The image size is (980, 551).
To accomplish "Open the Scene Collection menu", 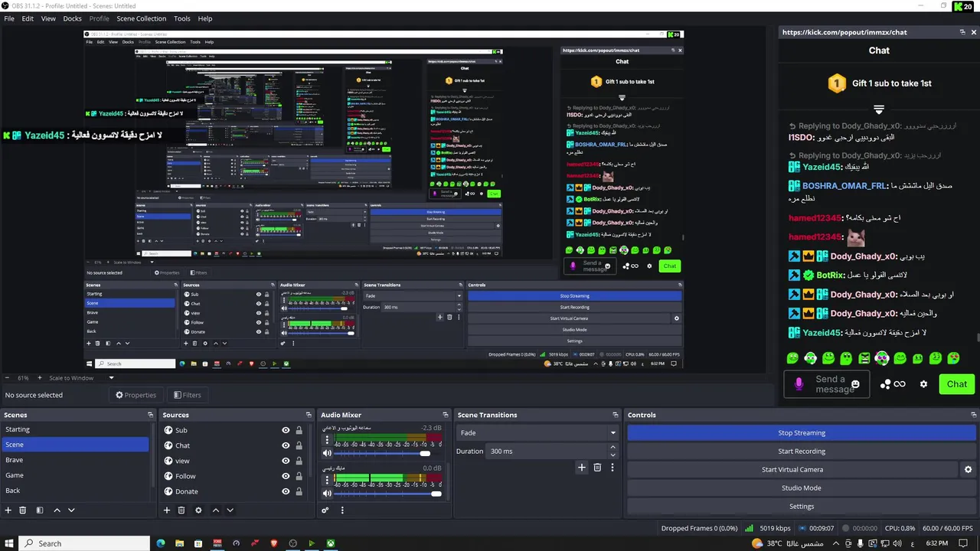I will coord(142,18).
